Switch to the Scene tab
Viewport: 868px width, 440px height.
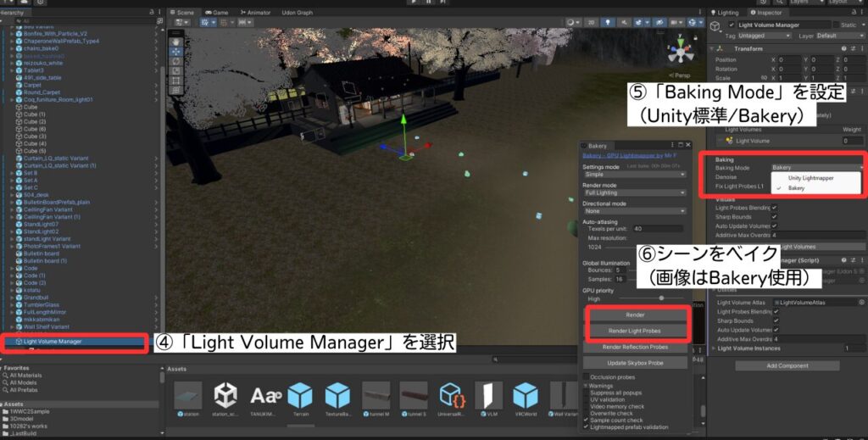tap(181, 12)
